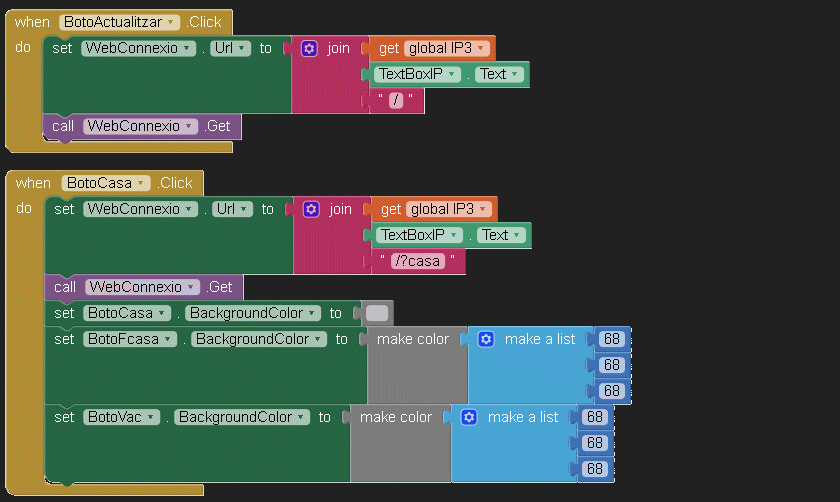The height and width of the screenshot is (502, 840).
Task: Click the "/" text string in first join
Action: pos(396,100)
